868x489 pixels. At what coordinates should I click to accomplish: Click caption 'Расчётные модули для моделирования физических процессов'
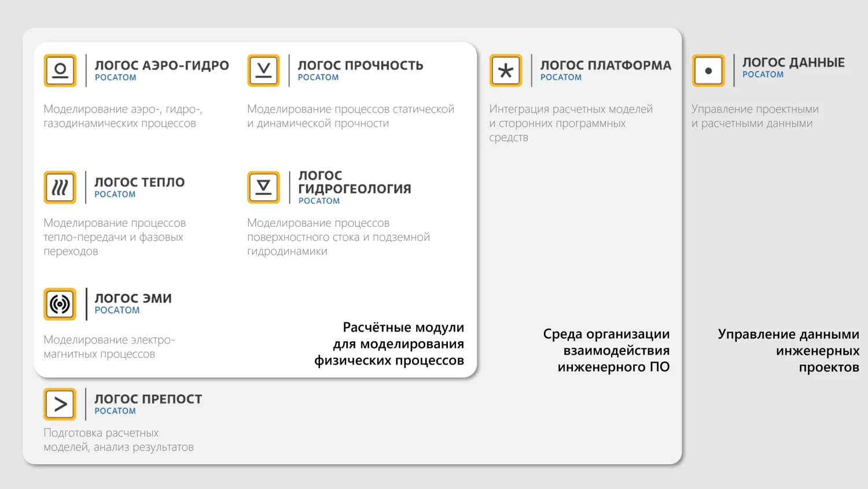tap(389, 344)
